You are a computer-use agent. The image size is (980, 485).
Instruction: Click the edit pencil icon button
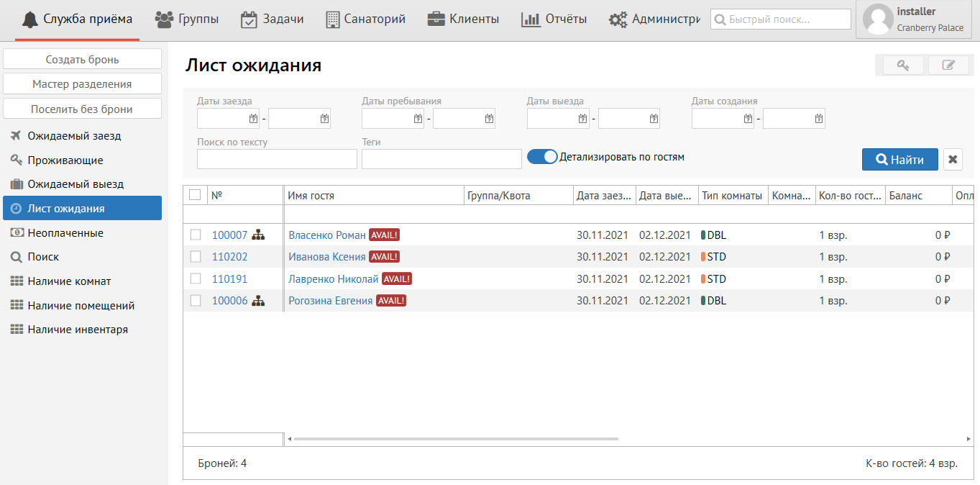[x=948, y=65]
